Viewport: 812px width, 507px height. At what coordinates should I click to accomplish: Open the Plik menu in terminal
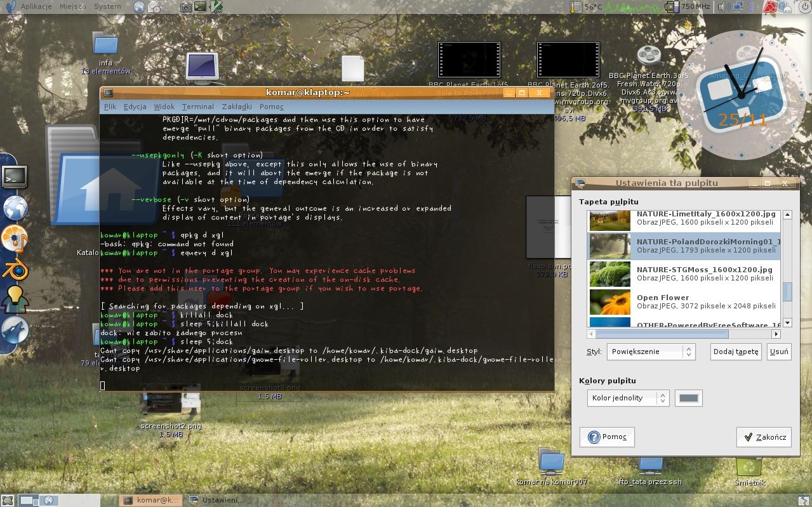110,107
